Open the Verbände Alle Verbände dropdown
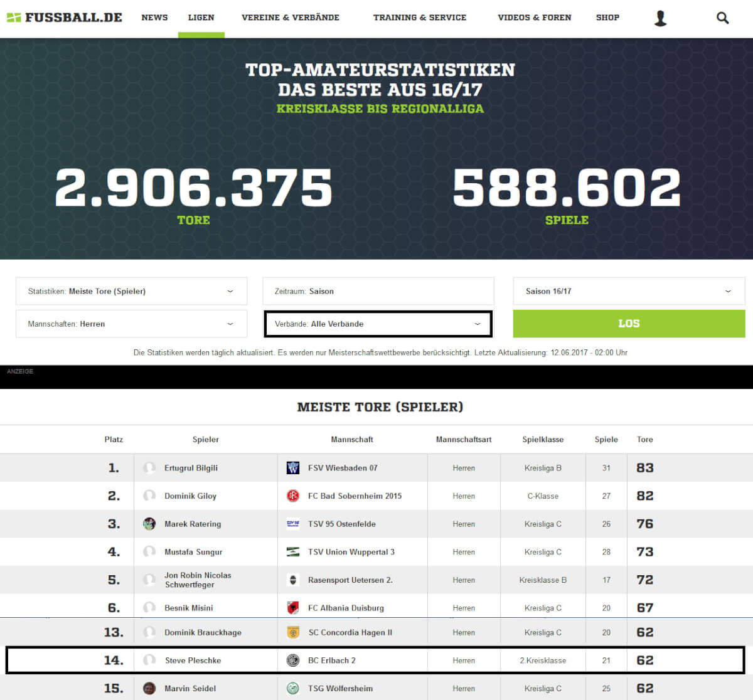Viewport: 753px width, 700px height. tap(378, 324)
